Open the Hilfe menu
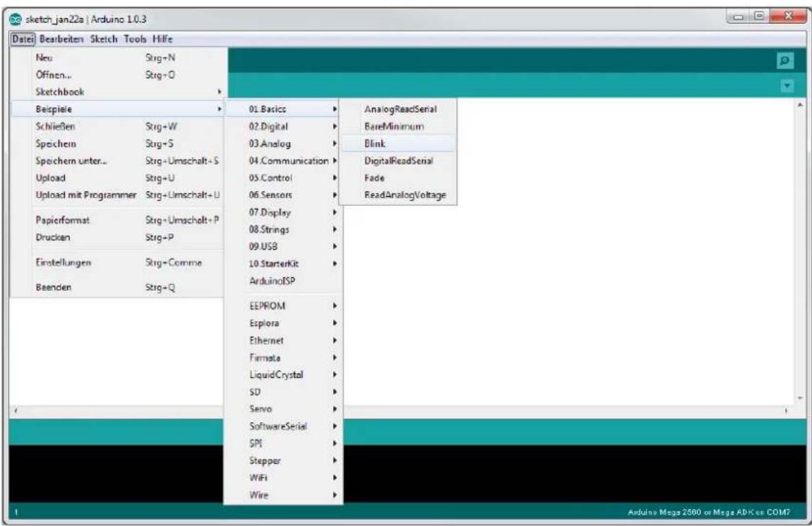 162,39
